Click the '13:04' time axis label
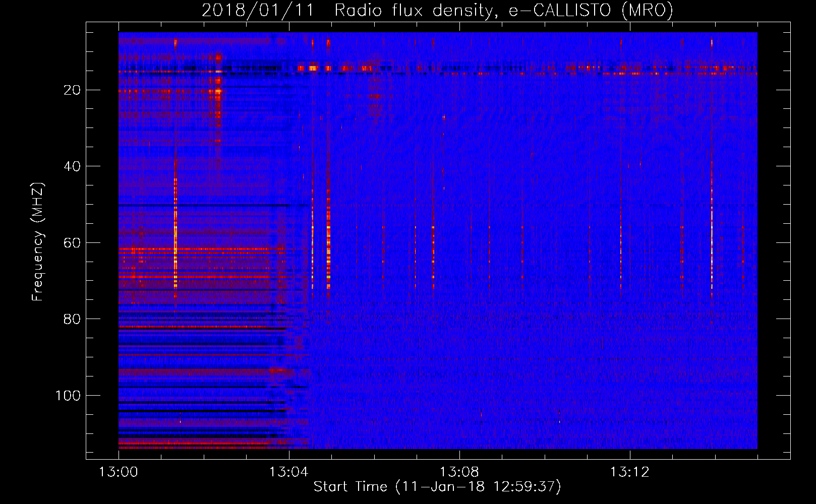816x504 pixels. click(x=289, y=472)
